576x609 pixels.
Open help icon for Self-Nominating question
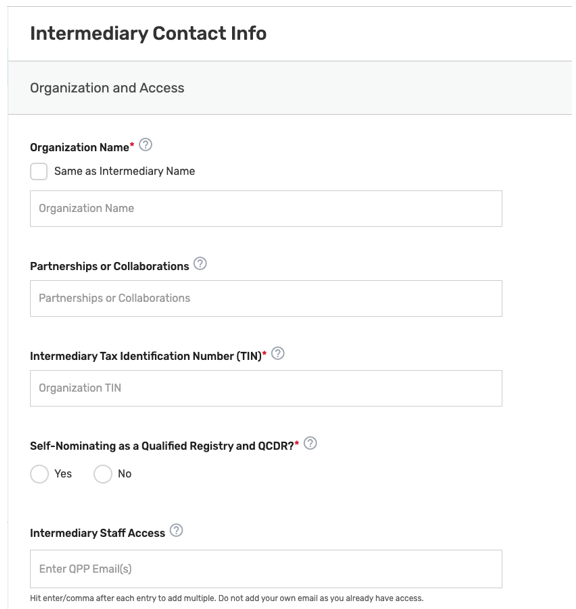point(310,443)
